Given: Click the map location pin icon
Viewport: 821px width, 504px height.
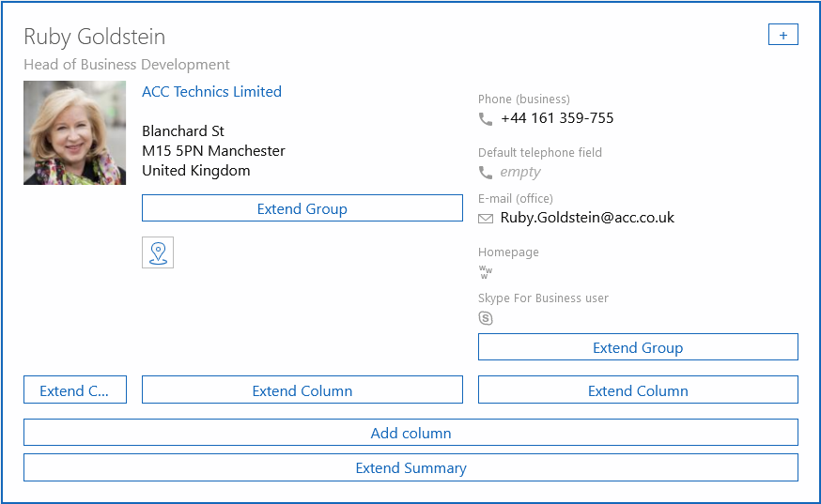Looking at the screenshot, I should pyautogui.click(x=158, y=252).
